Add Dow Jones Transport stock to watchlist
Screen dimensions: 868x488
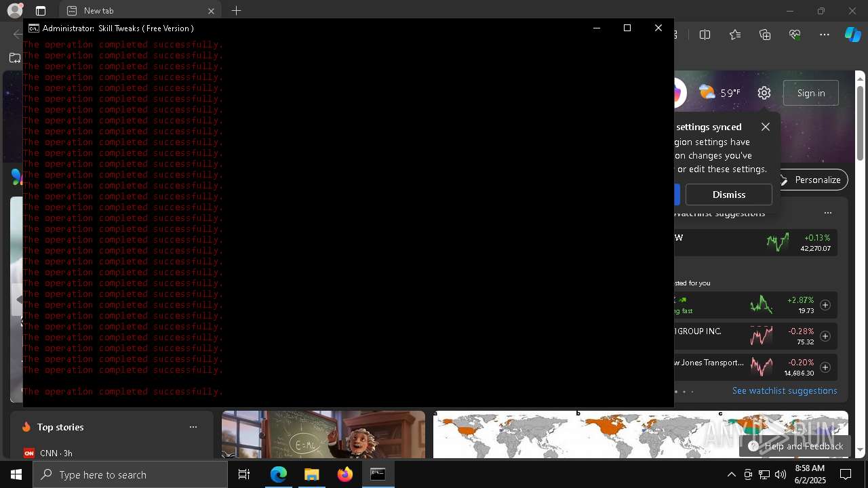point(825,367)
